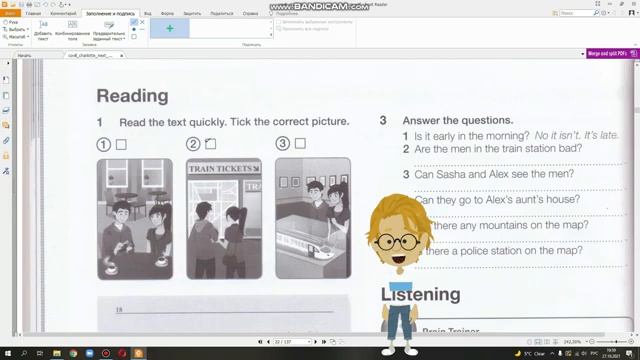640x360 pixels.
Task: Open the zoom percentage dropdown
Action: pyautogui.click(x=586, y=342)
